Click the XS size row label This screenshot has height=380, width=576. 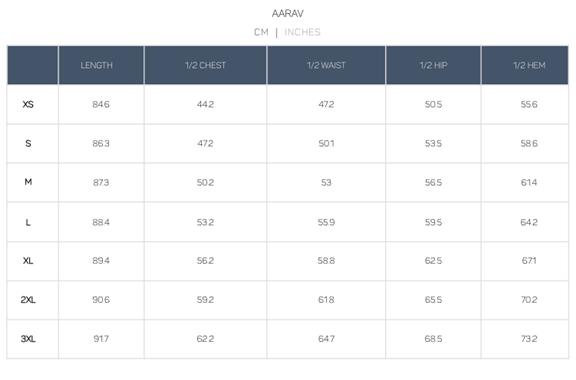(28, 104)
